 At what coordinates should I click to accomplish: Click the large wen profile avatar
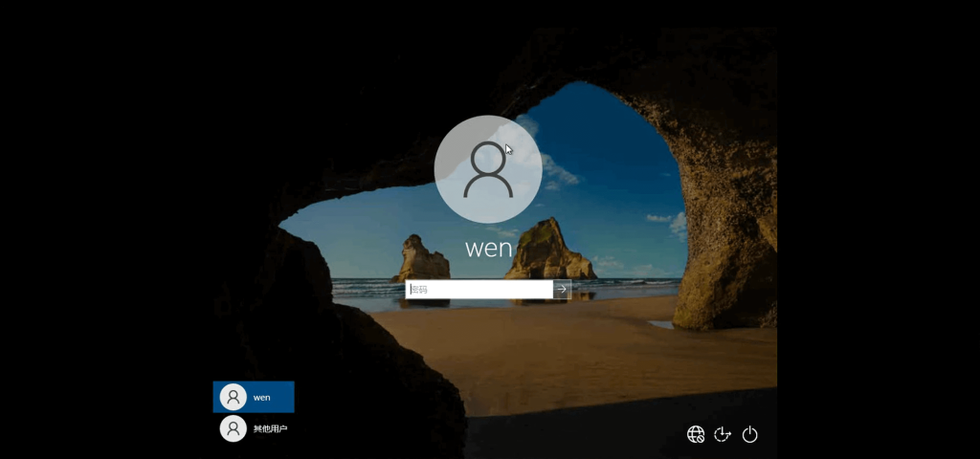pyautogui.click(x=488, y=169)
